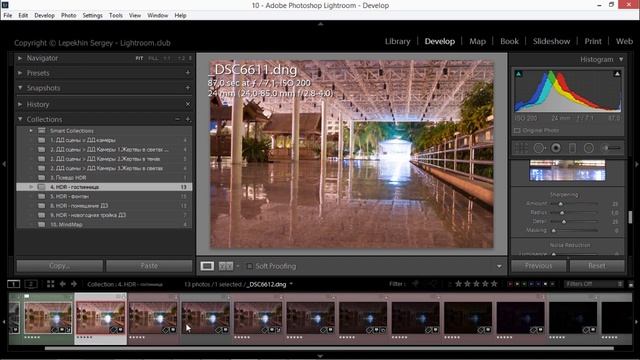The image size is (640, 360).
Task: Create a snapshot with plus icon
Action: [x=188, y=88]
